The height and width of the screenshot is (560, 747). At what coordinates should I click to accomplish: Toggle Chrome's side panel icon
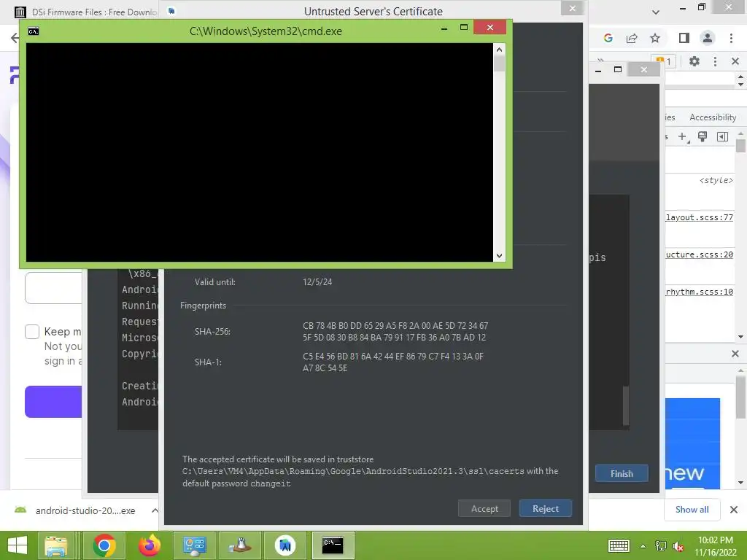(684, 38)
